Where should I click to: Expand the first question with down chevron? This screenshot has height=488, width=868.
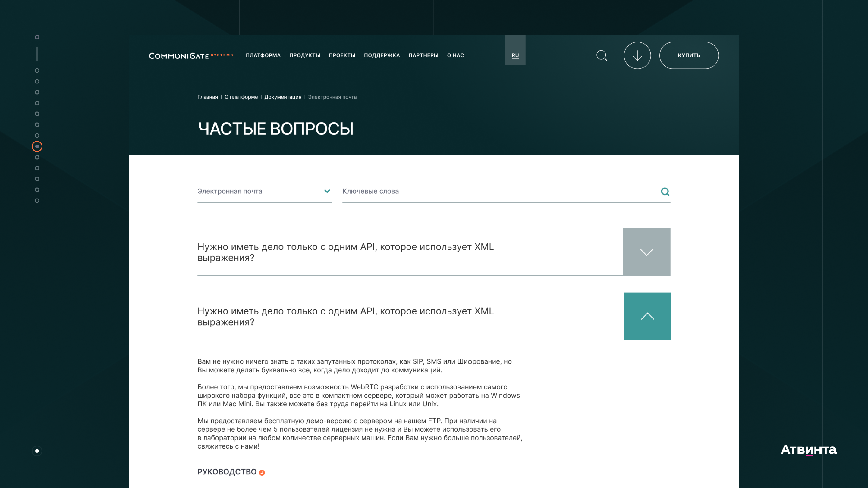pos(646,252)
